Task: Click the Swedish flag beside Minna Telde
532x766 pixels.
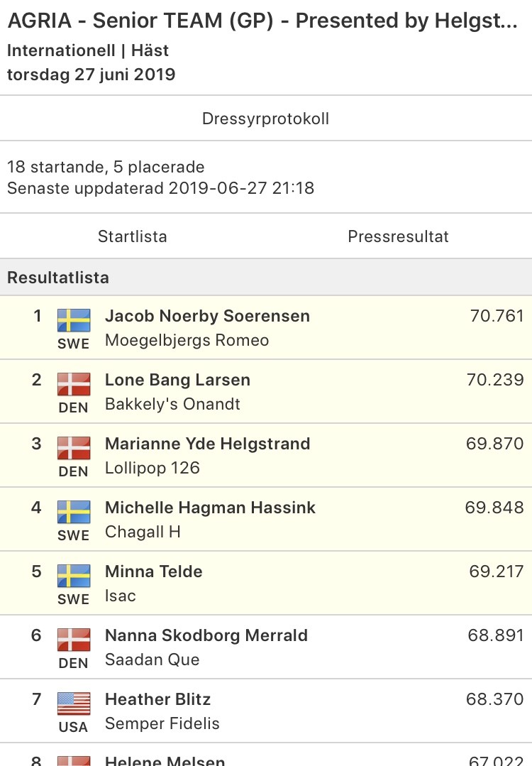Action: click(74, 576)
